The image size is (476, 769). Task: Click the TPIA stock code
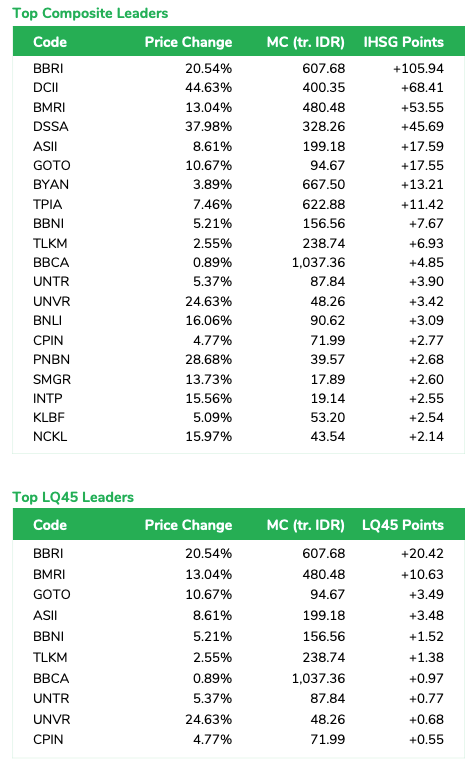48,204
